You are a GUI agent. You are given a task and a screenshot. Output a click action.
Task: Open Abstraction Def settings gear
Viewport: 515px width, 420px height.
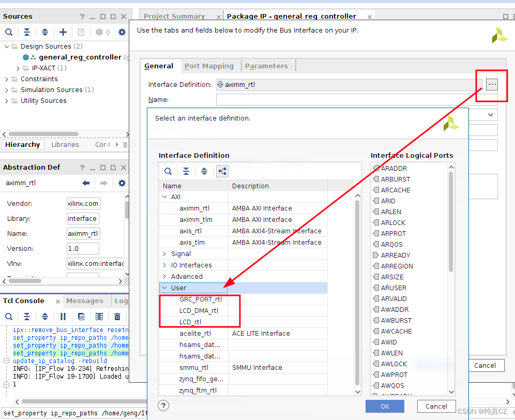[x=122, y=183]
